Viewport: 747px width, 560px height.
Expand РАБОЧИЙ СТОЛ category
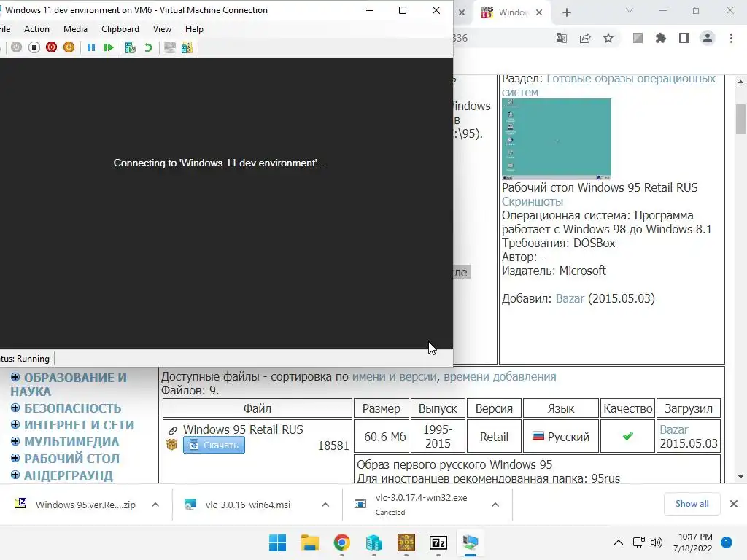(x=15, y=458)
